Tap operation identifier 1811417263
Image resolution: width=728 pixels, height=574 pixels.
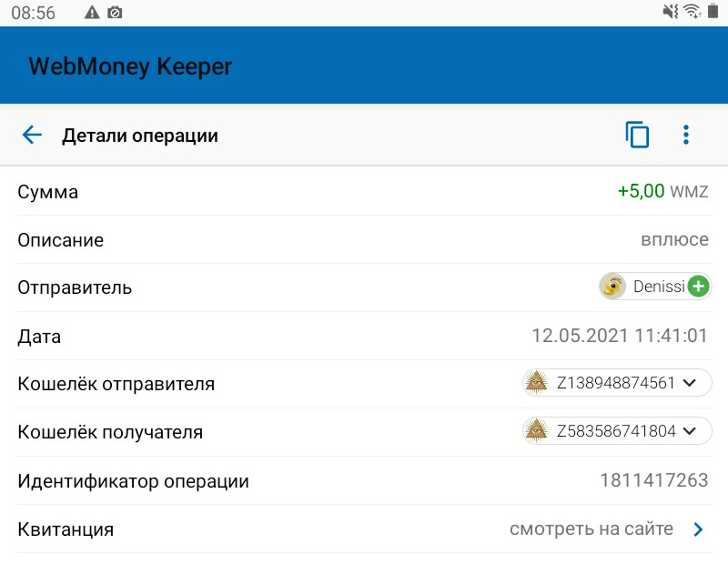(x=654, y=480)
